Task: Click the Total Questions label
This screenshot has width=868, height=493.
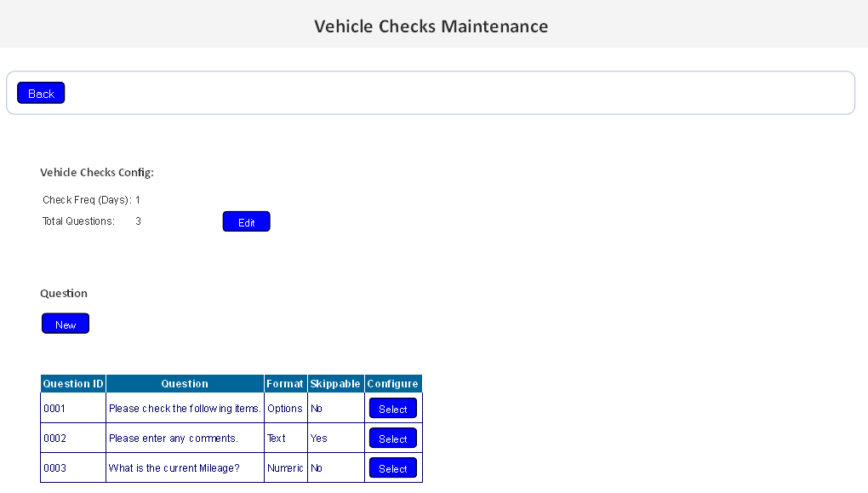Action: click(x=78, y=221)
